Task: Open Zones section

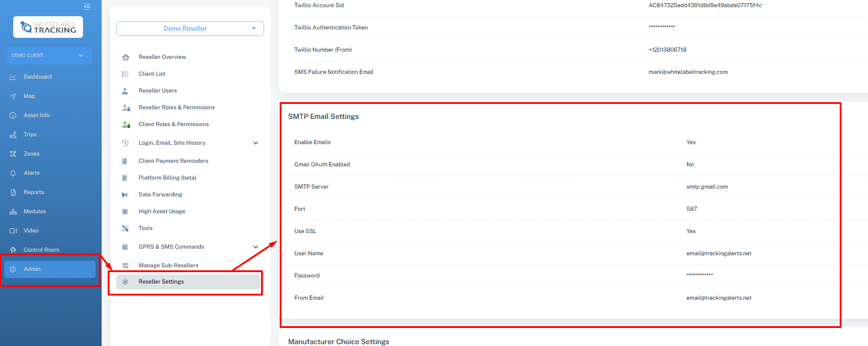Action: (x=32, y=154)
